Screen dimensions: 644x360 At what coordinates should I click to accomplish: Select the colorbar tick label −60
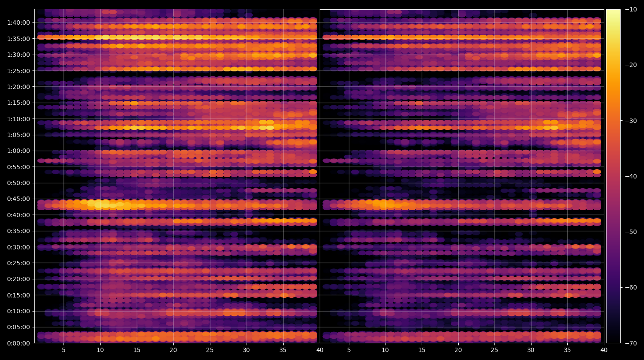(631, 287)
